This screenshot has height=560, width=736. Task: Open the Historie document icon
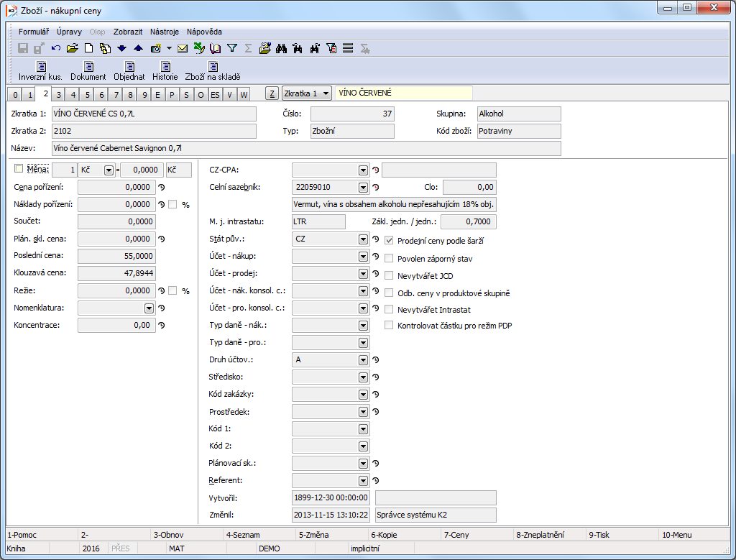(x=165, y=67)
